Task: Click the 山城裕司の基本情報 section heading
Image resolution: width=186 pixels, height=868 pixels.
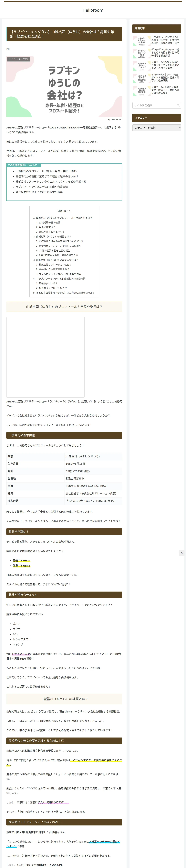Action: 64,435
